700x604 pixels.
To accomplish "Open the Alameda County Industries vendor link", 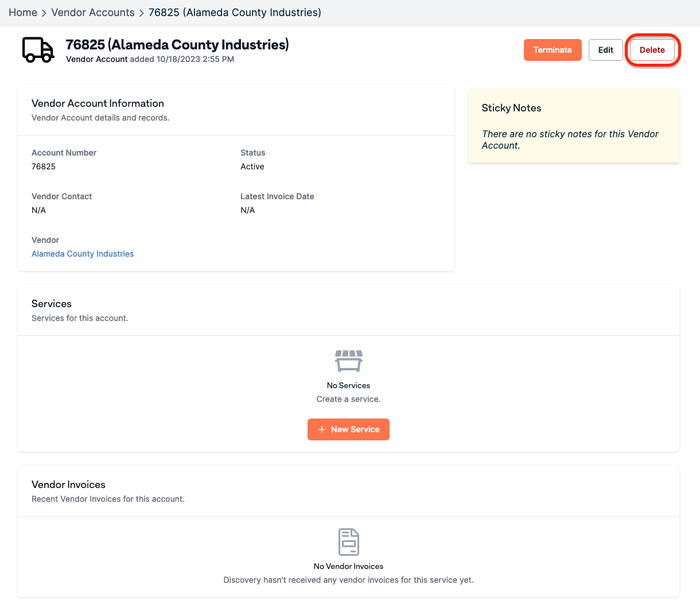I will [x=83, y=254].
